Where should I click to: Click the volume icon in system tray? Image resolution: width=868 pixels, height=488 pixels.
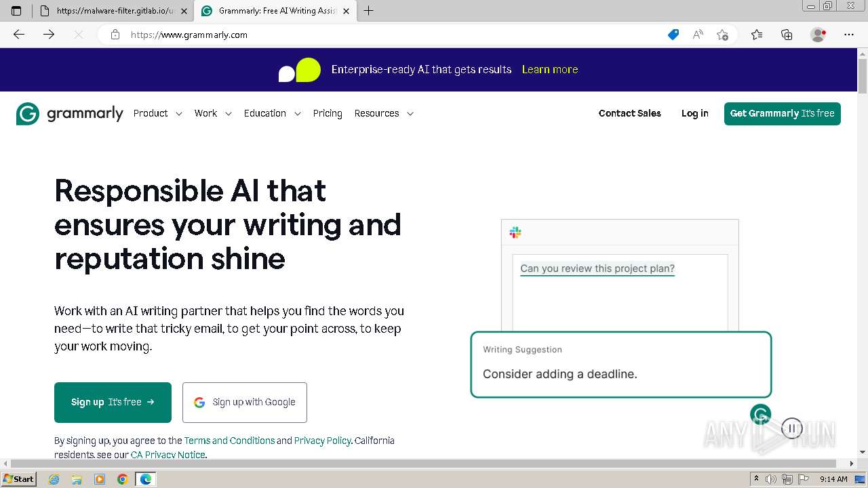[772, 479]
